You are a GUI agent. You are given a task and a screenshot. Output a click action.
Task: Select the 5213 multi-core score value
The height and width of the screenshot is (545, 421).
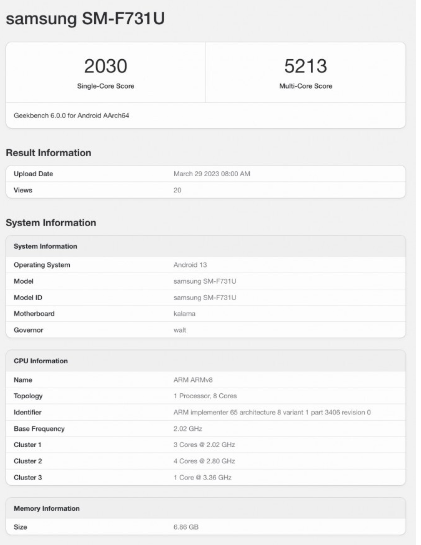[x=306, y=66]
